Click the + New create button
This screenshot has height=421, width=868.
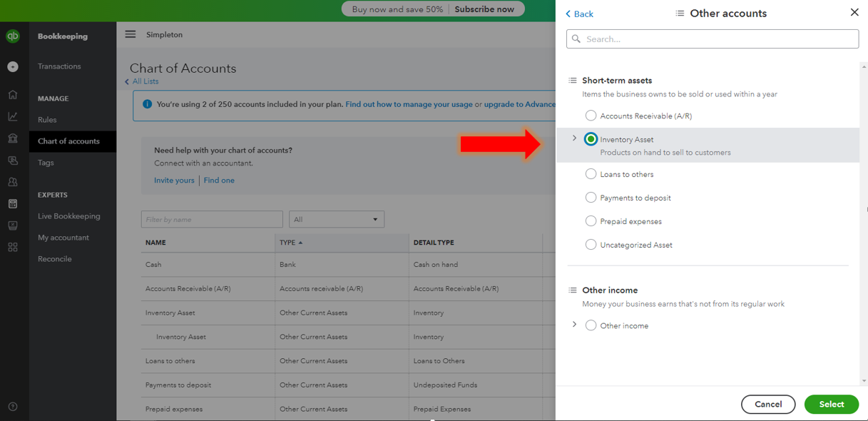pos(13,66)
